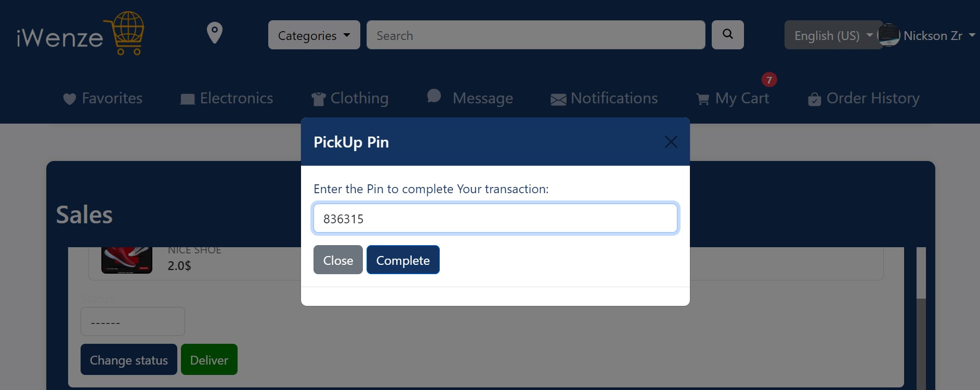980x390 pixels.
Task: Click the Complete button
Action: click(403, 260)
